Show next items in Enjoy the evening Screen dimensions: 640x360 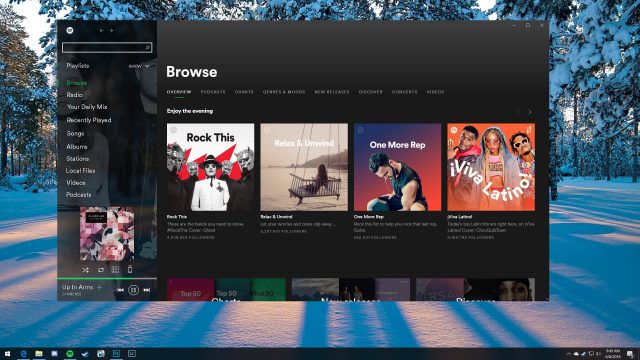[x=530, y=112]
